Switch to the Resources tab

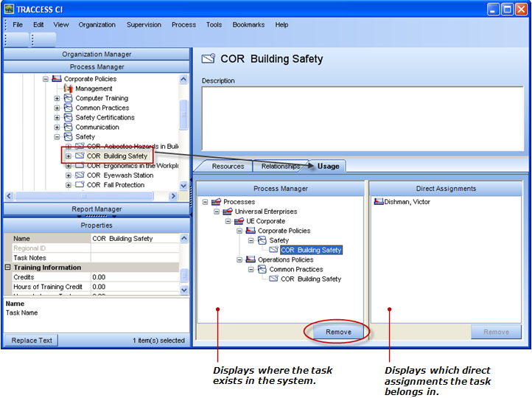pos(228,167)
